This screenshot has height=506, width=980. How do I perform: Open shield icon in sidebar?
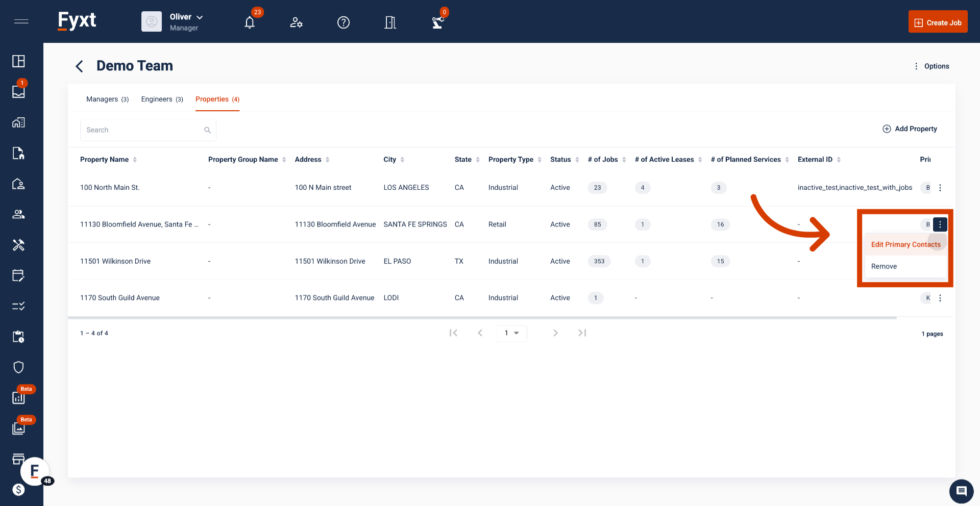tap(18, 367)
